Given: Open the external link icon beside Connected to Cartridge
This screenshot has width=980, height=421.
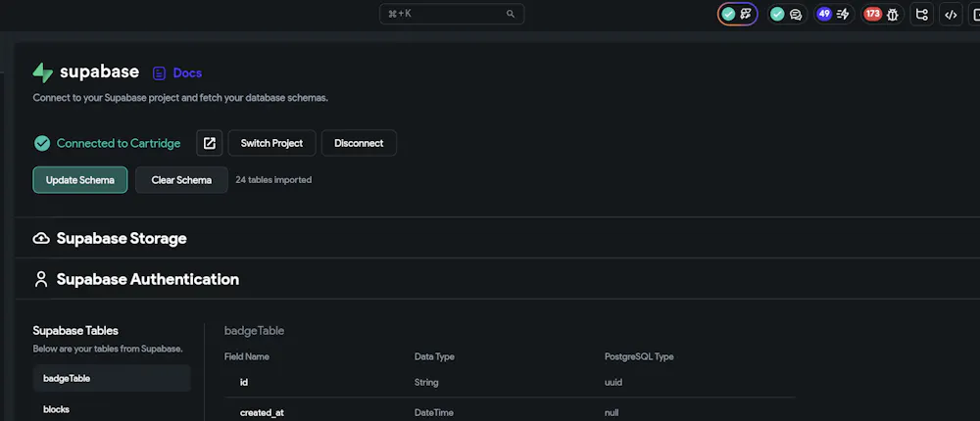Looking at the screenshot, I should click(x=209, y=143).
